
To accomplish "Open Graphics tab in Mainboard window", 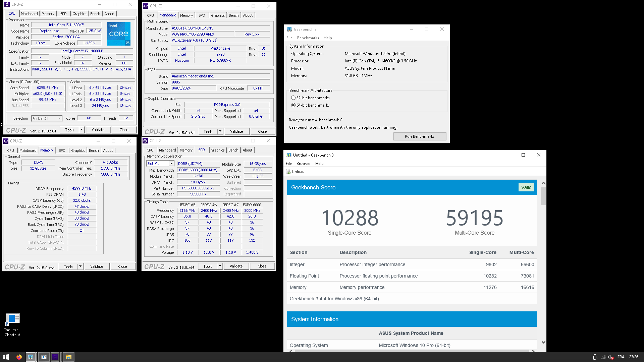I will pos(218,15).
